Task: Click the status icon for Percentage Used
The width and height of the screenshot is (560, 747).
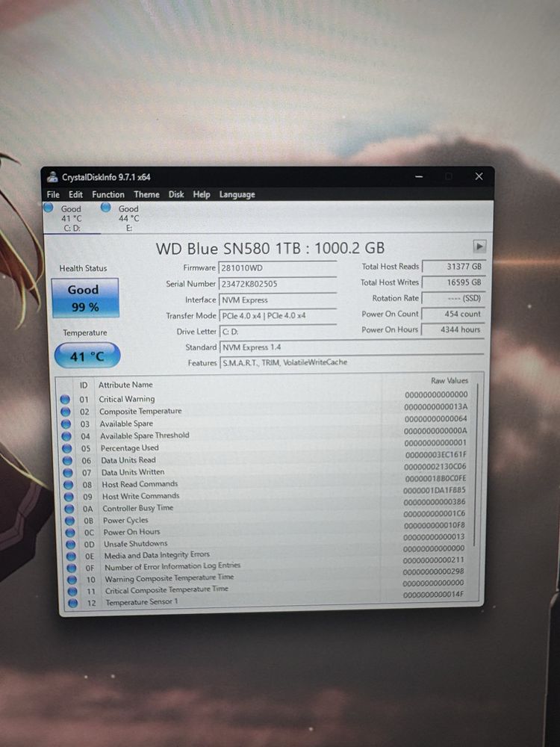Action: point(67,448)
